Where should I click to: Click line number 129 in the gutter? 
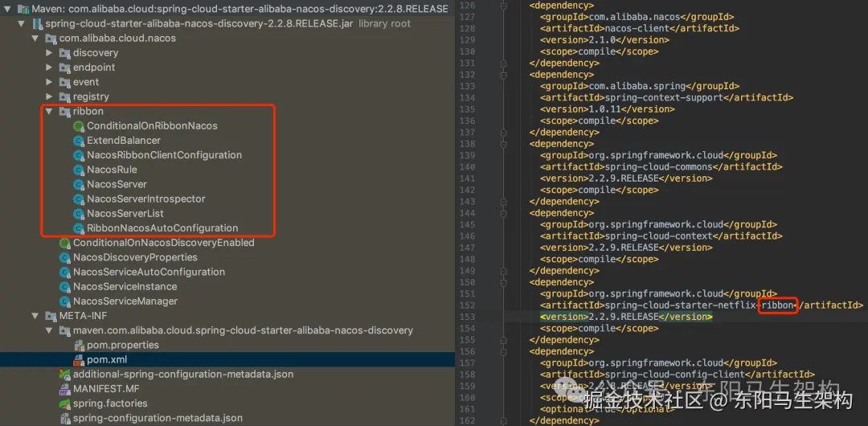pyautogui.click(x=467, y=40)
